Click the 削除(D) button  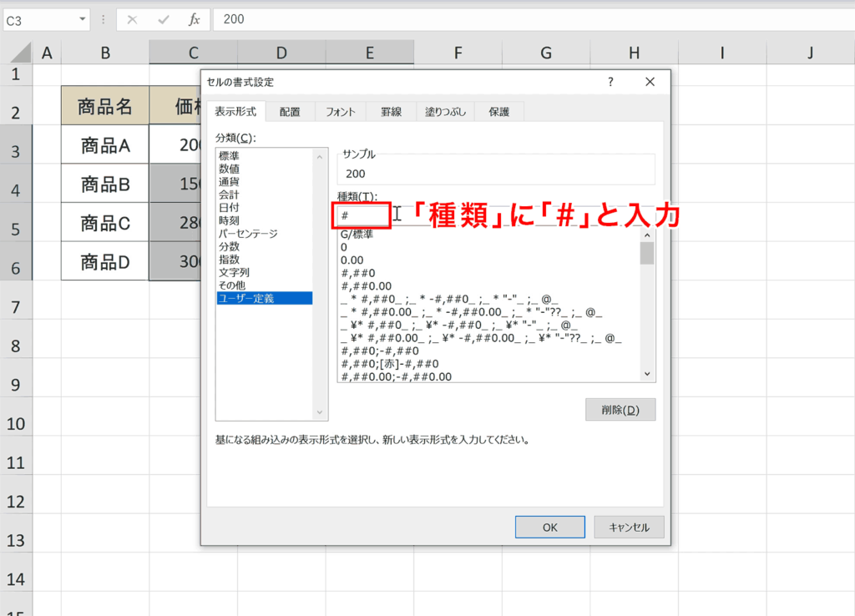620,409
